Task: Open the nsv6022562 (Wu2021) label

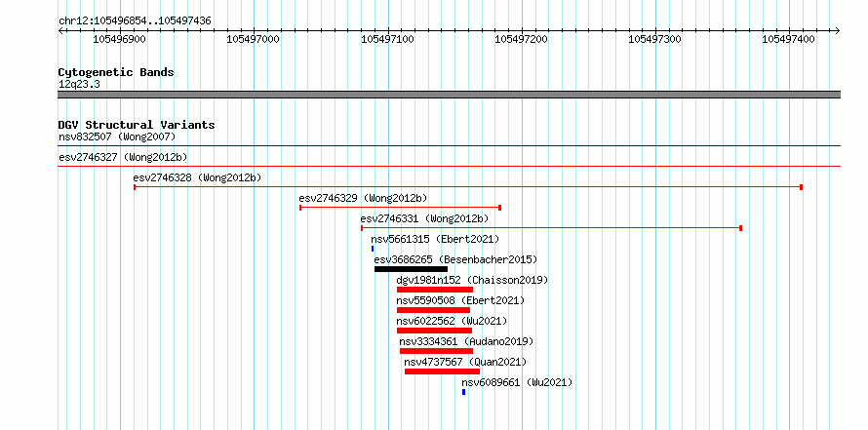Action: pyautogui.click(x=452, y=321)
